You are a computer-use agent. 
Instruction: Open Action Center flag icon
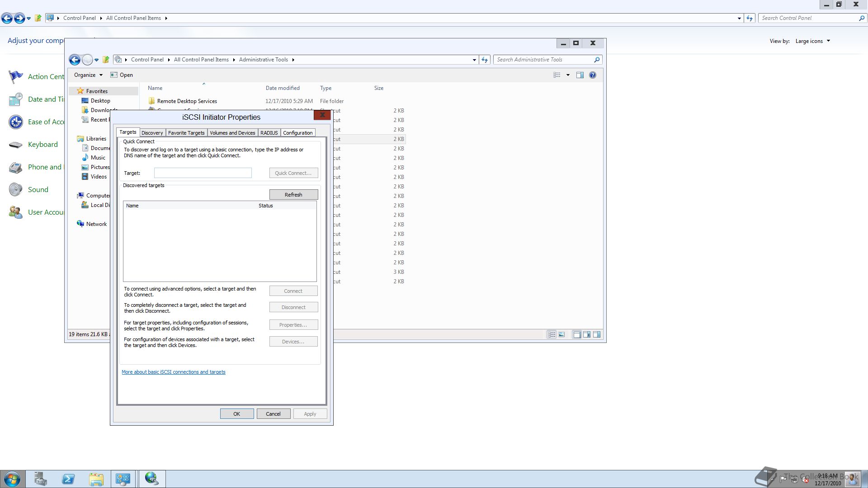pyautogui.click(x=16, y=77)
